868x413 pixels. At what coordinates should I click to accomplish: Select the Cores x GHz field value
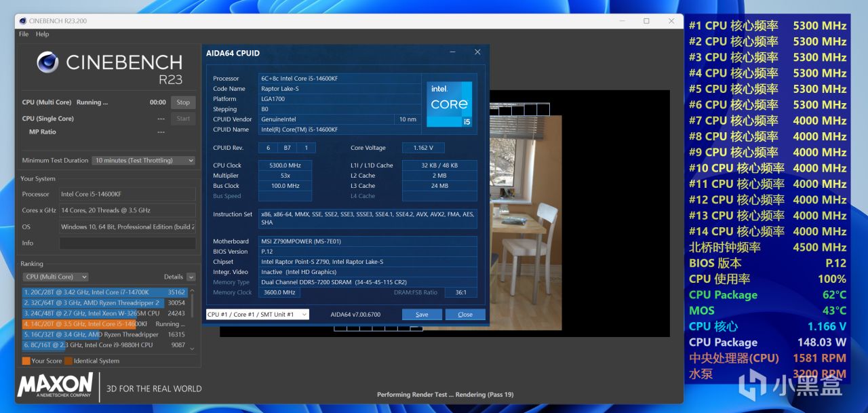pos(127,210)
